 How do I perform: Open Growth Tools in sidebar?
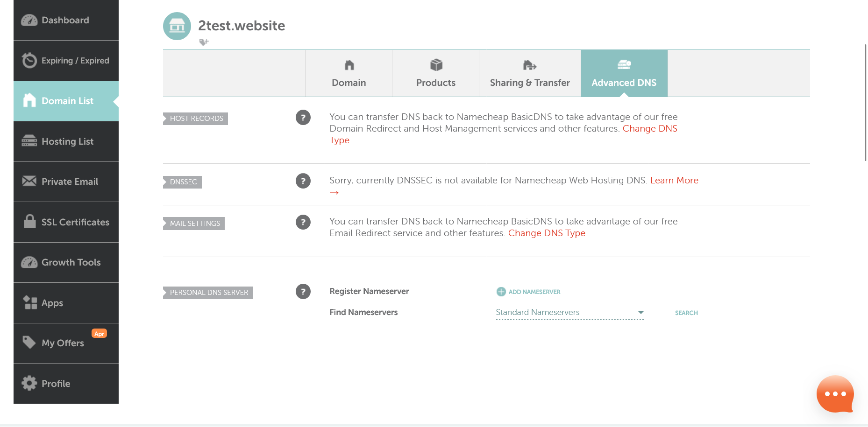(x=66, y=262)
